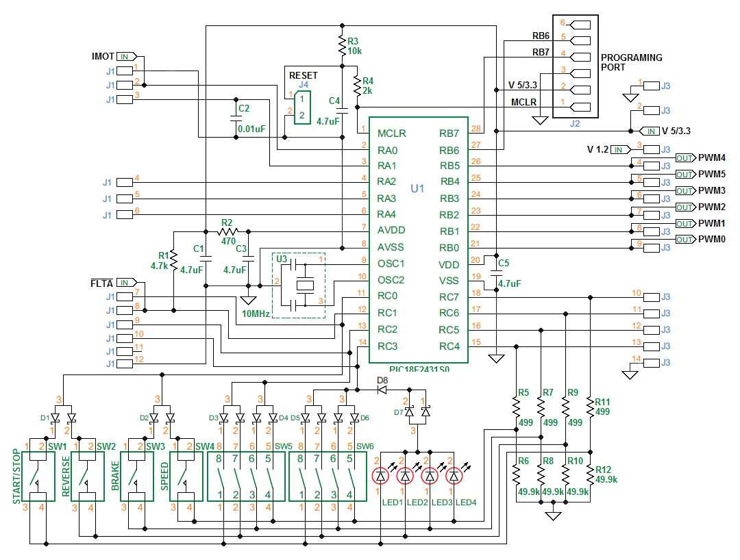Viewport: 740px width, 560px height.
Task: Select the MCLR pin label on U1
Action: [x=391, y=133]
